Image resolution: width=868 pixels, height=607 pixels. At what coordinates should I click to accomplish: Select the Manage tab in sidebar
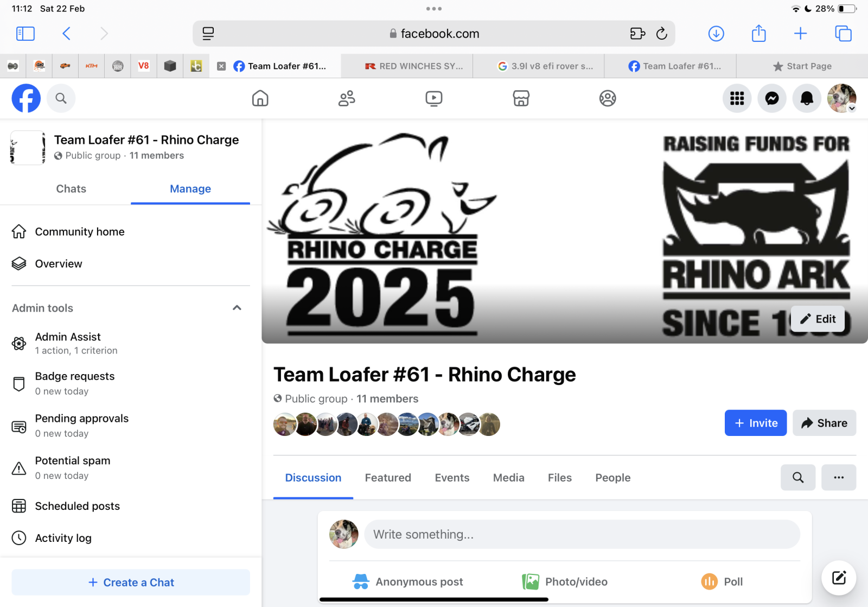[x=190, y=189]
